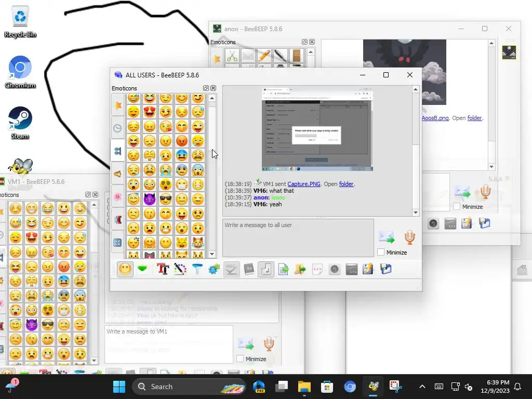Viewport: 532px width, 399px height.
Task: Toggle return-key send option in ALL USERS toolbar
Action: tap(265, 270)
